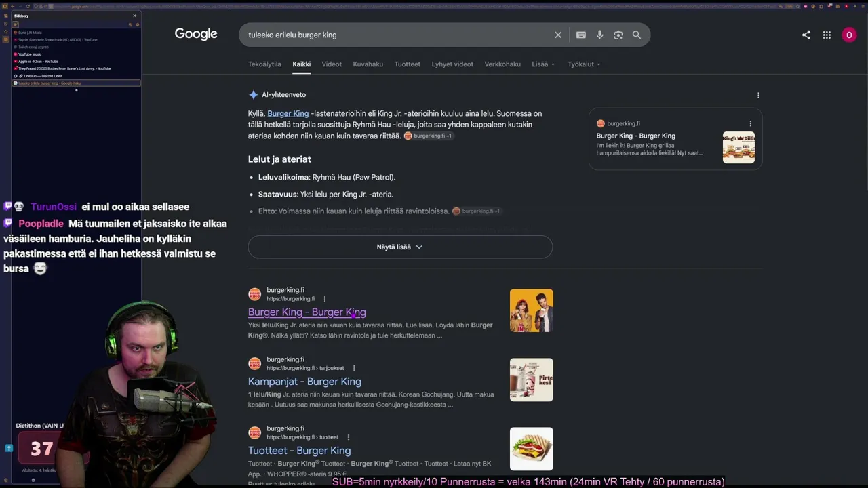The width and height of the screenshot is (868, 488).
Task: Reload the page with the refresh icon
Action: coord(27,6)
